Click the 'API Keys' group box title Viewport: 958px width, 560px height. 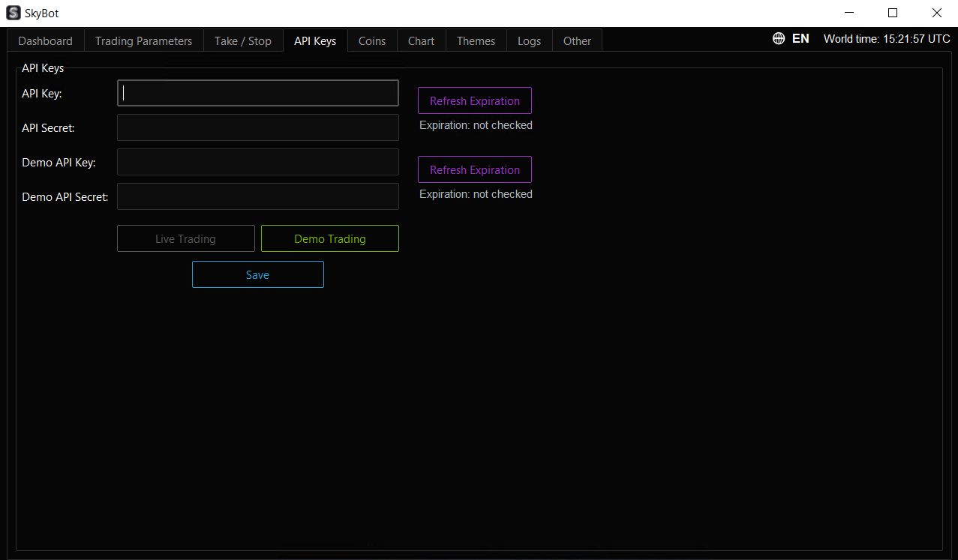43,68
